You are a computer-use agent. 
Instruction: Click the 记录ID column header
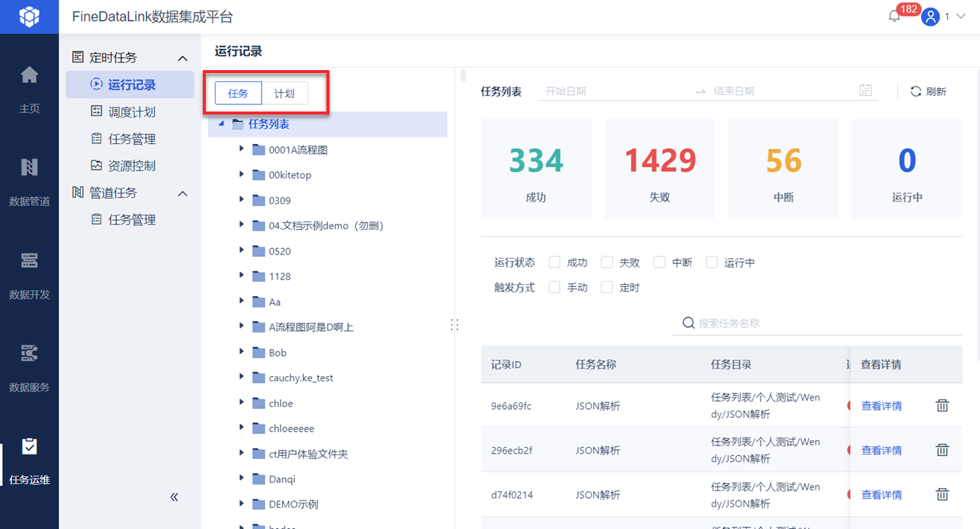tap(507, 365)
